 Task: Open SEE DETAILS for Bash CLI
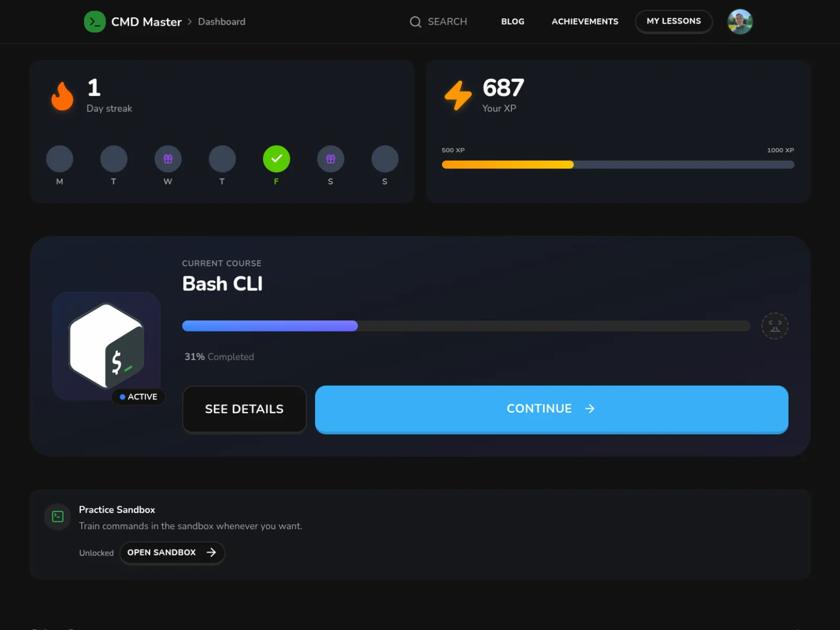[244, 409]
